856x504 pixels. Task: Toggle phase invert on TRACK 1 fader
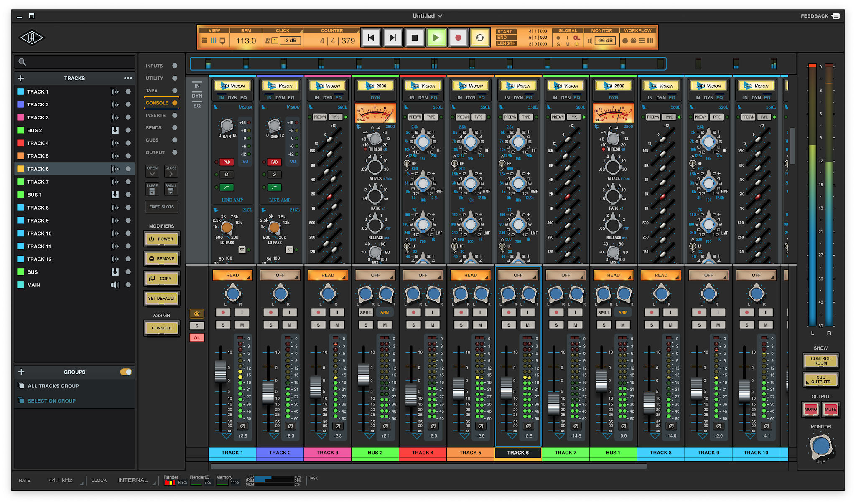coord(242,426)
